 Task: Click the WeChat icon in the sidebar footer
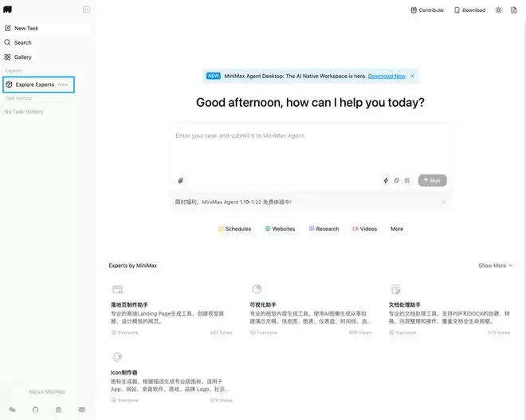click(12, 409)
